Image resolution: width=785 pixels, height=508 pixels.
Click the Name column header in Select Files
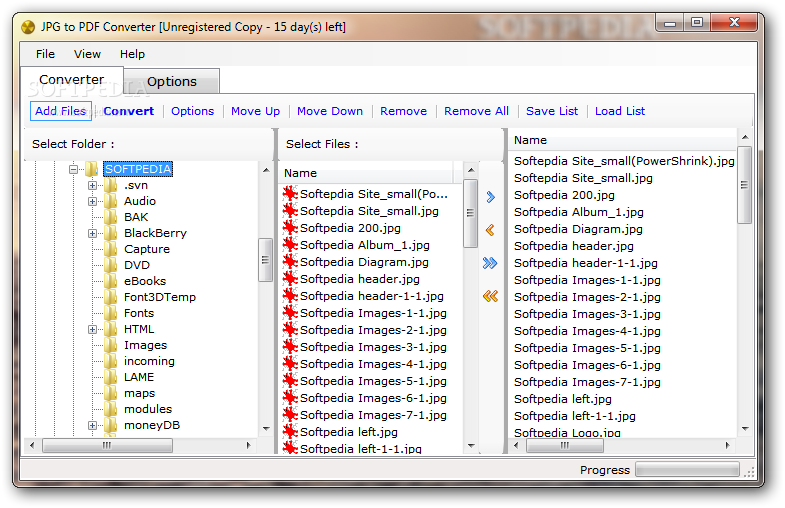(366, 173)
